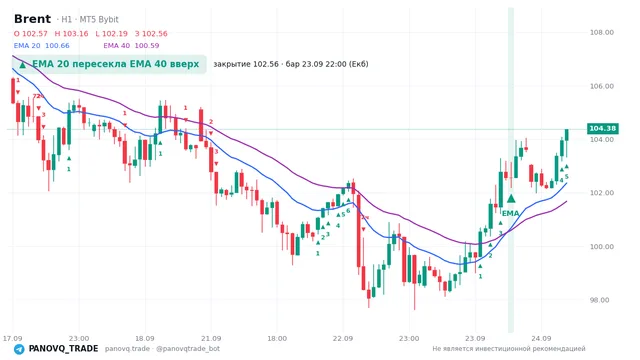Image resolution: width=640 pixels, height=360 pixels.
Task: Click the 106.00 price axis label
Action: pos(602,86)
